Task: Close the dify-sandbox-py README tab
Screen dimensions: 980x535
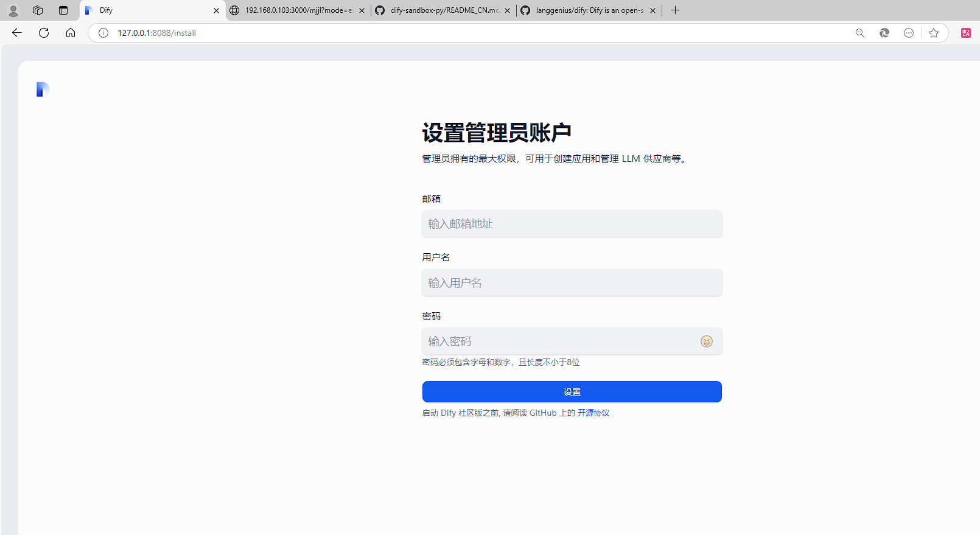Action: point(507,10)
